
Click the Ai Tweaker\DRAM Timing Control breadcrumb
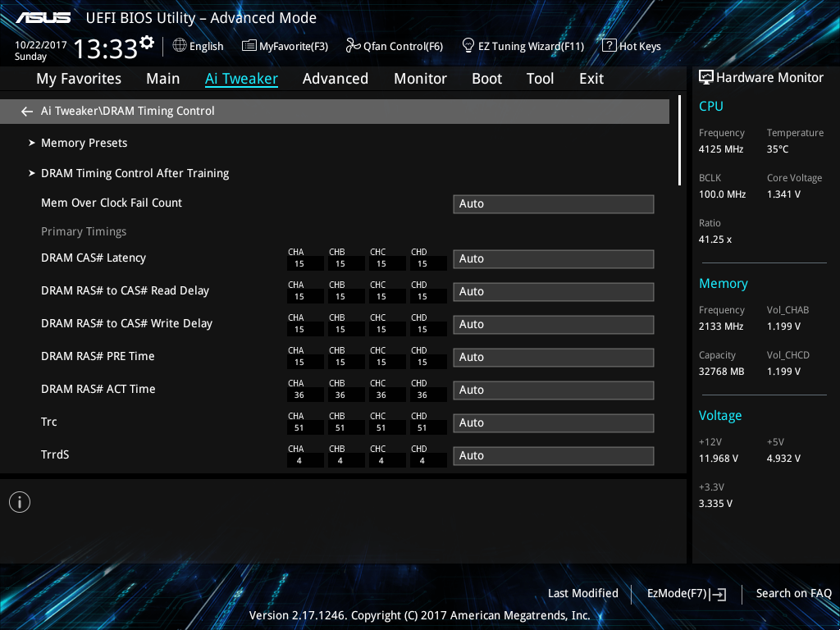(x=127, y=111)
